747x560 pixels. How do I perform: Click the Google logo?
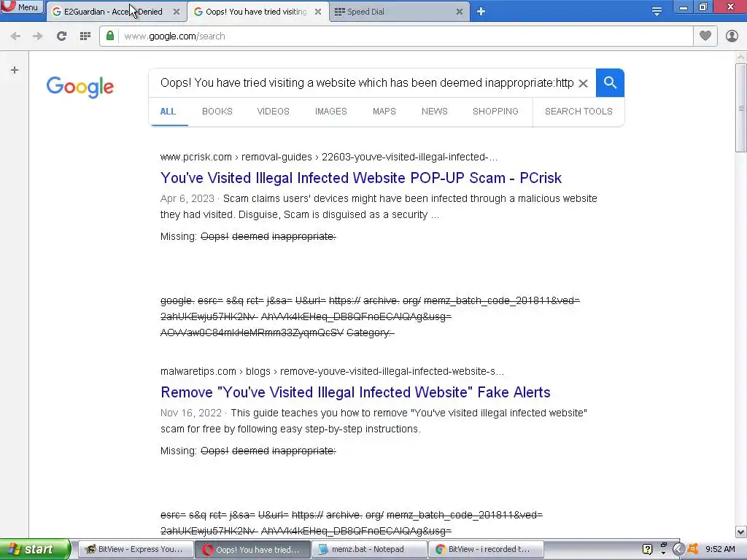tap(80, 87)
